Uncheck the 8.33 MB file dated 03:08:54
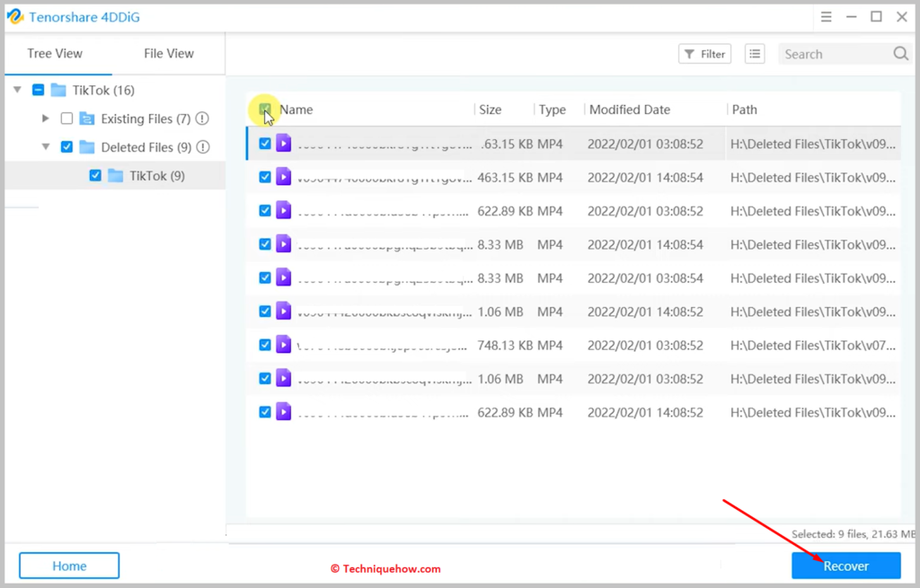 click(265, 277)
